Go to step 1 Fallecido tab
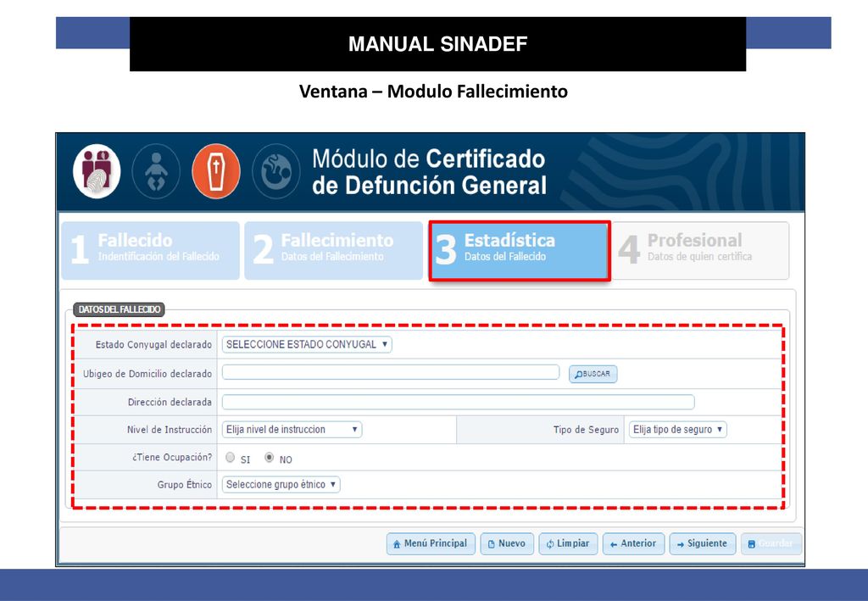868x601 pixels. [151, 251]
